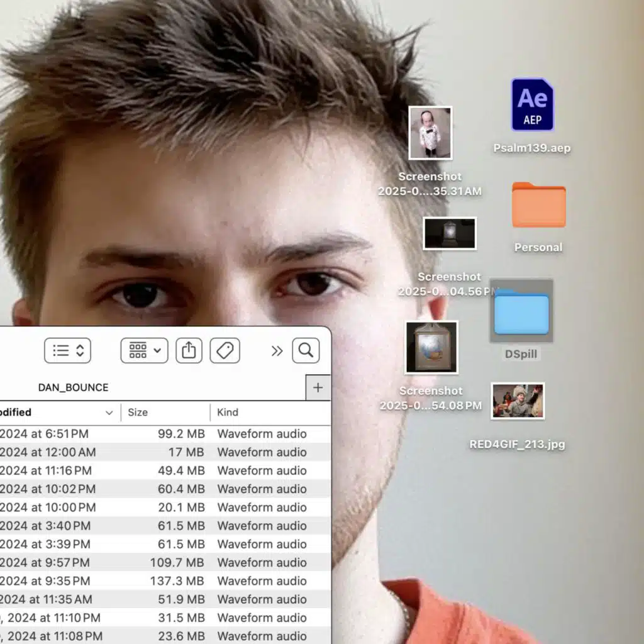Click the Share icon in Finder toolbar
The width and height of the screenshot is (644, 644).
[x=189, y=351]
